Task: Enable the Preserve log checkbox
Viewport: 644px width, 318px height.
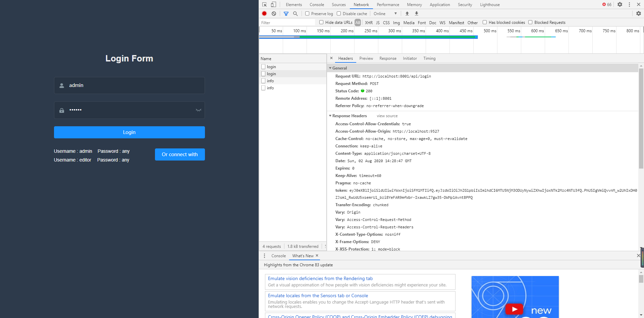Action: (307, 13)
